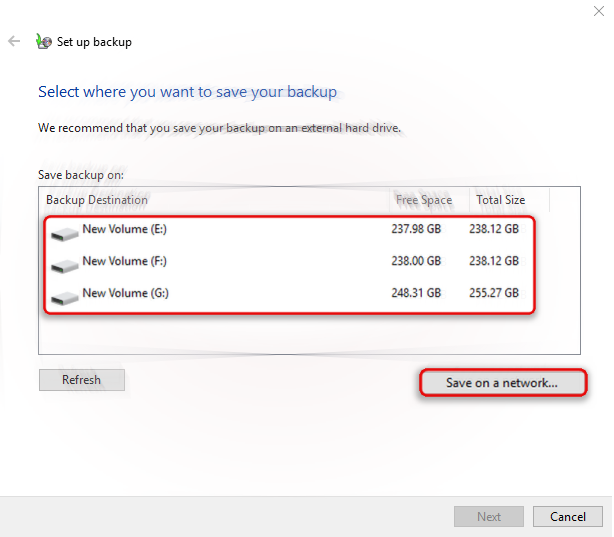Click the back arrow icon
The height and width of the screenshot is (537, 614).
[x=14, y=42]
